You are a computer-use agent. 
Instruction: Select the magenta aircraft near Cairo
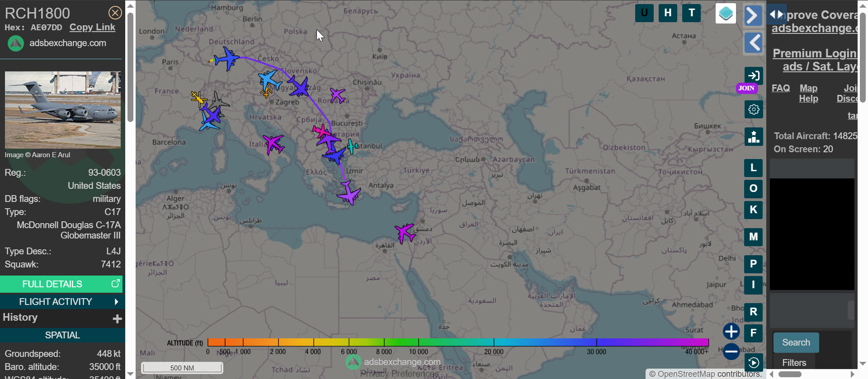point(405,233)
